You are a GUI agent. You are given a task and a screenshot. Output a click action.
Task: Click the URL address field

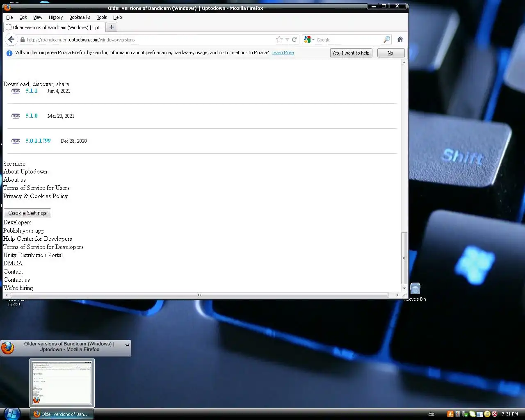click(151, 40)
